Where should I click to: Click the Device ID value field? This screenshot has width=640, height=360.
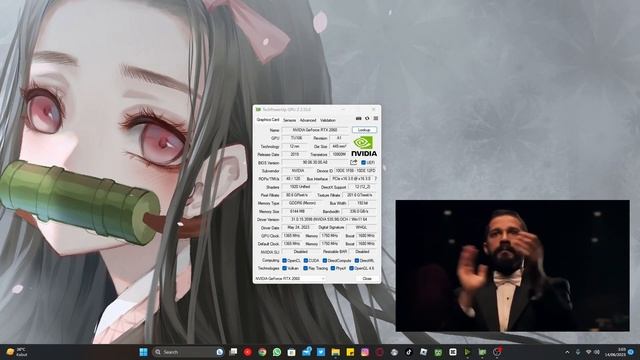[355, 171]
